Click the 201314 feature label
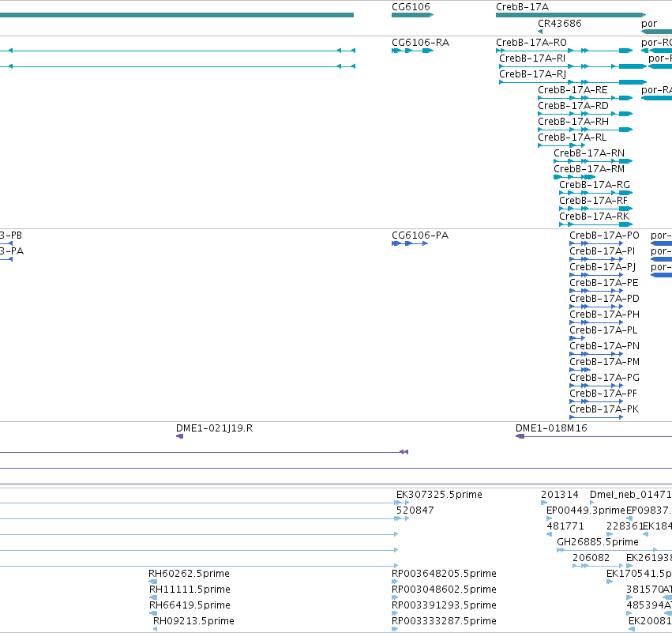The width and height of the screenshot is (672, 633). [560, 495]
